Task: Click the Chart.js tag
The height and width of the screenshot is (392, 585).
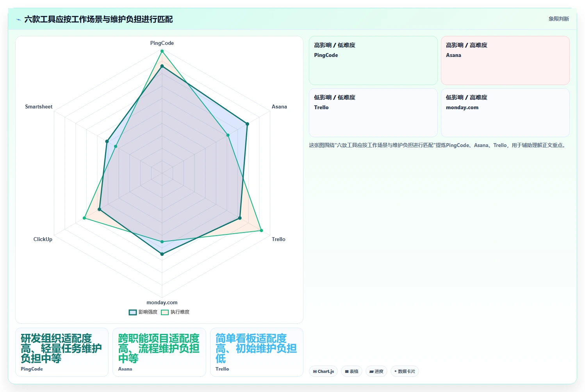Action: coord(323,371)
